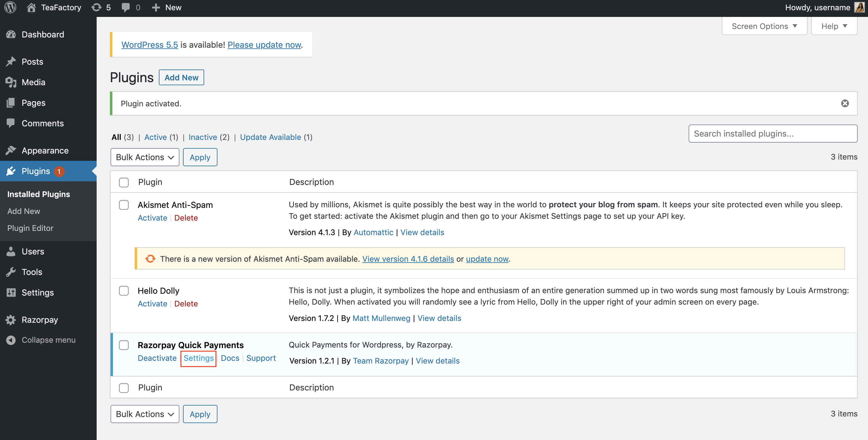
Task: Activate the Akismet Anti-Spam plugin
Action: point(152,218)
